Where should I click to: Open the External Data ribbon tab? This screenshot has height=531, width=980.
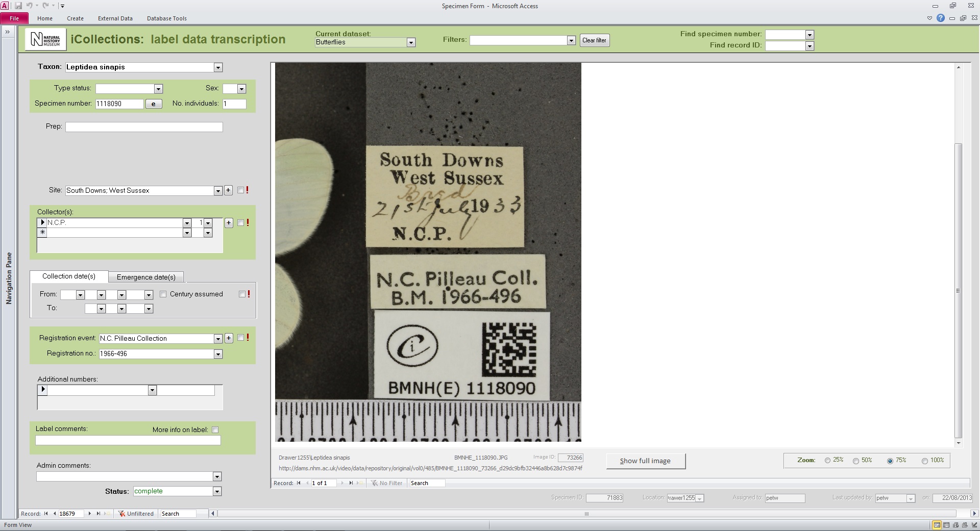(115, 18)
